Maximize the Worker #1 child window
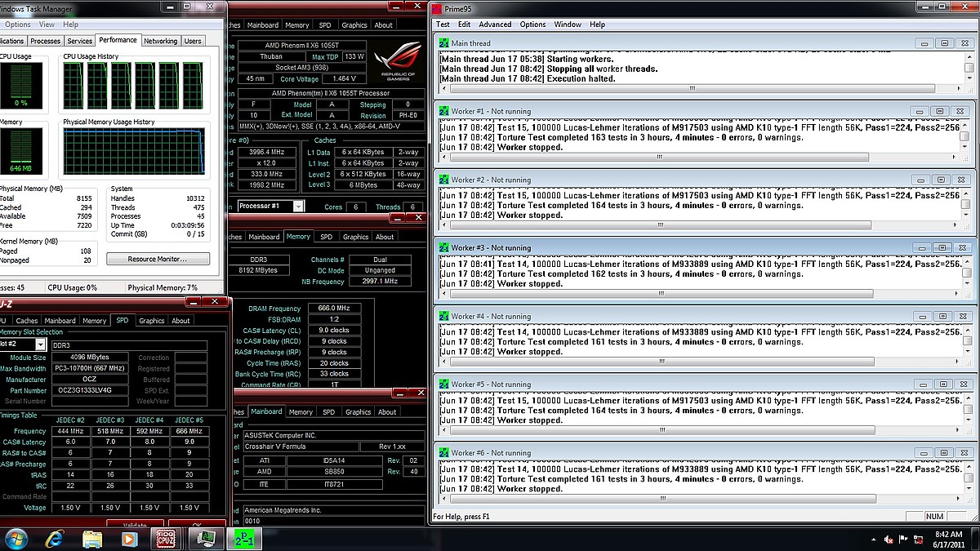This screenshot has height=551, width=980. tap(940, 111)
